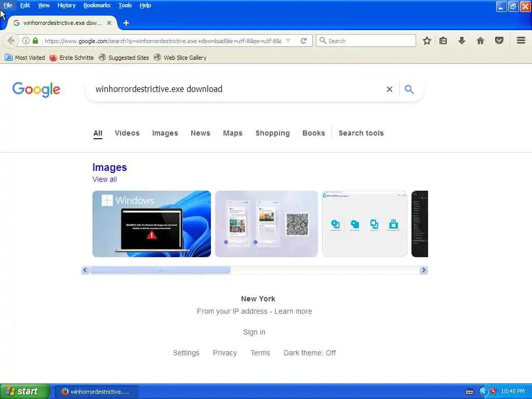Open the View menu
Screen dimensions: 532x399
pos(44,5)
